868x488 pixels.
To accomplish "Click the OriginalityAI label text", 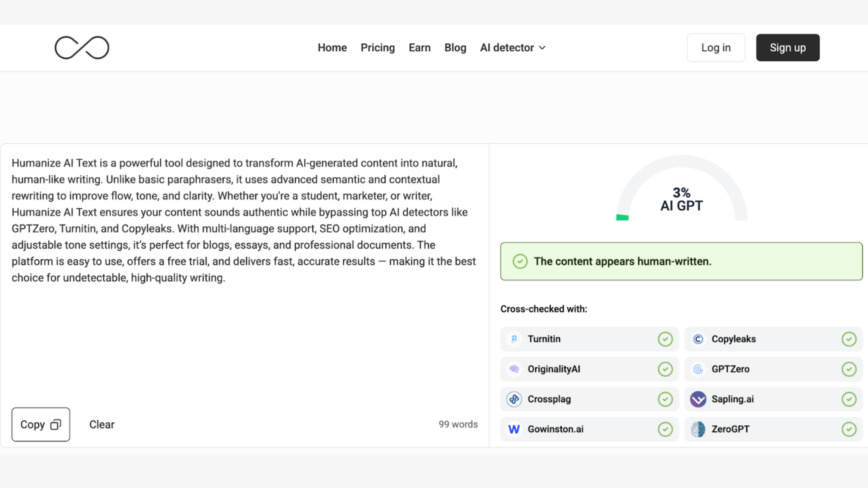I will tap(554, 369).
